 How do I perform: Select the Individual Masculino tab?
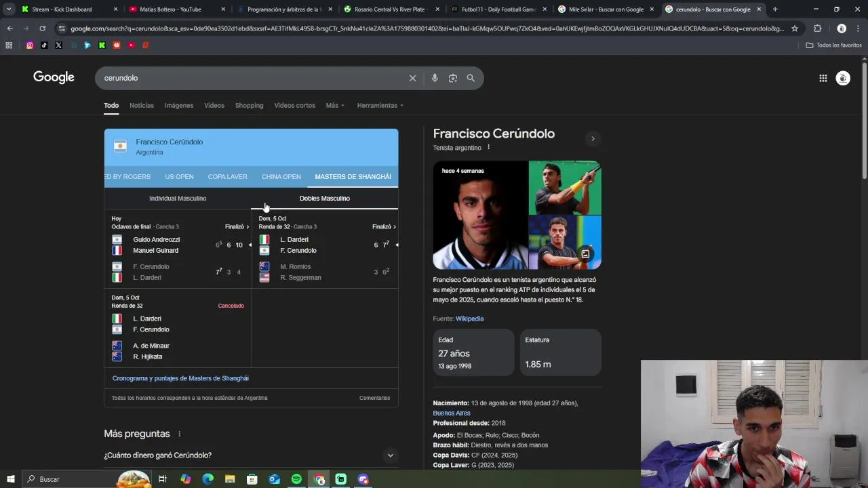pos(178,199)
